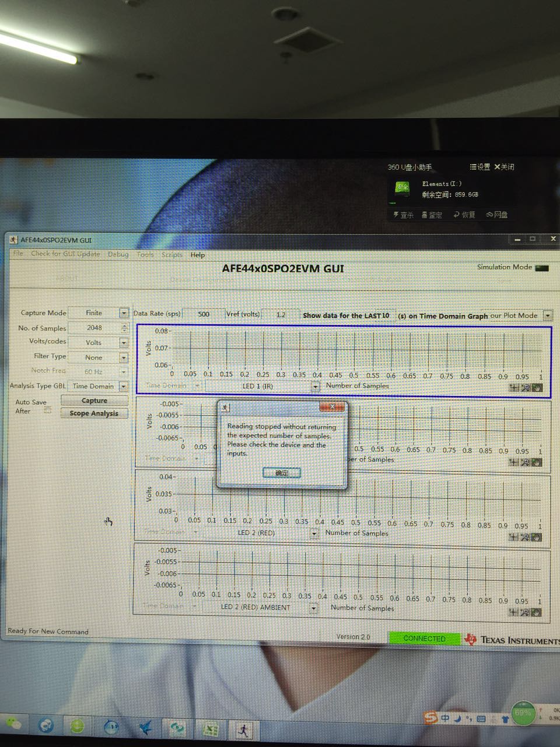Click 鉴定 in 360 U盘小助手

(432, 215)
